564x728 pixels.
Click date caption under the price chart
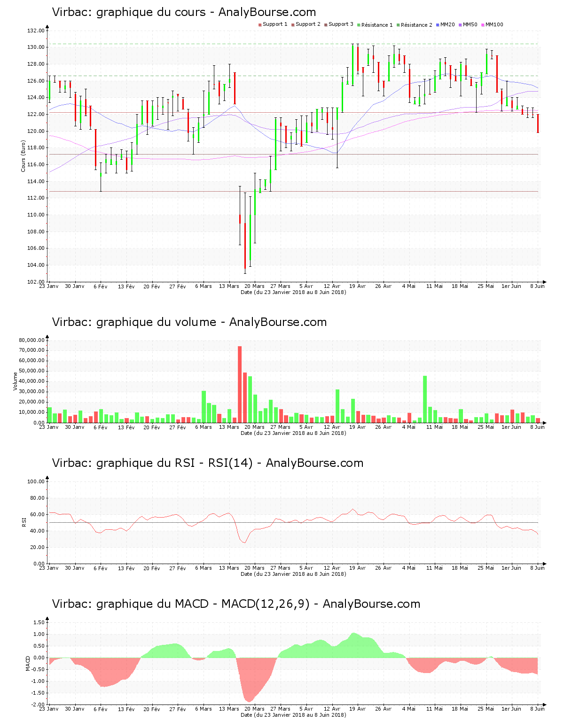click(x=293, y=292)
